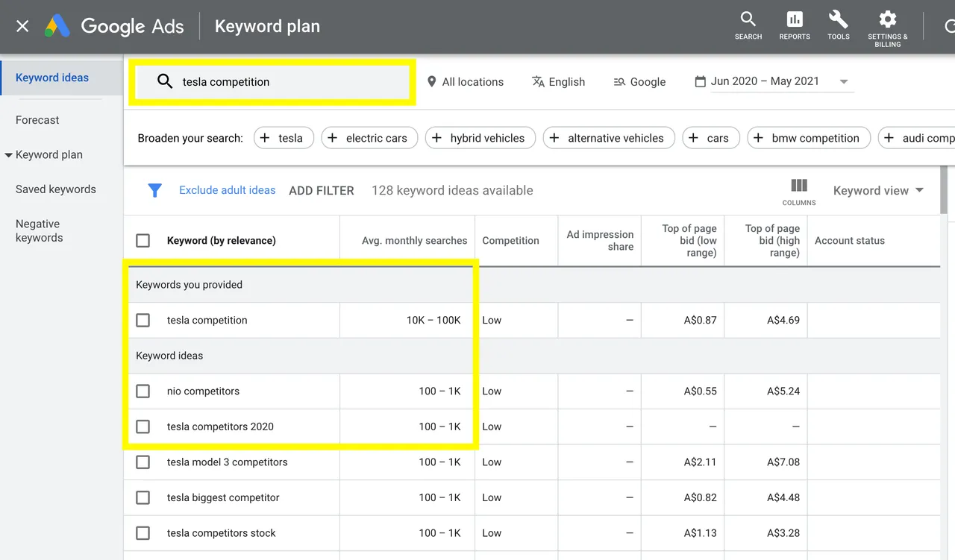
Task: Click the '128 keyword ideas available' text
Action: 452,190
